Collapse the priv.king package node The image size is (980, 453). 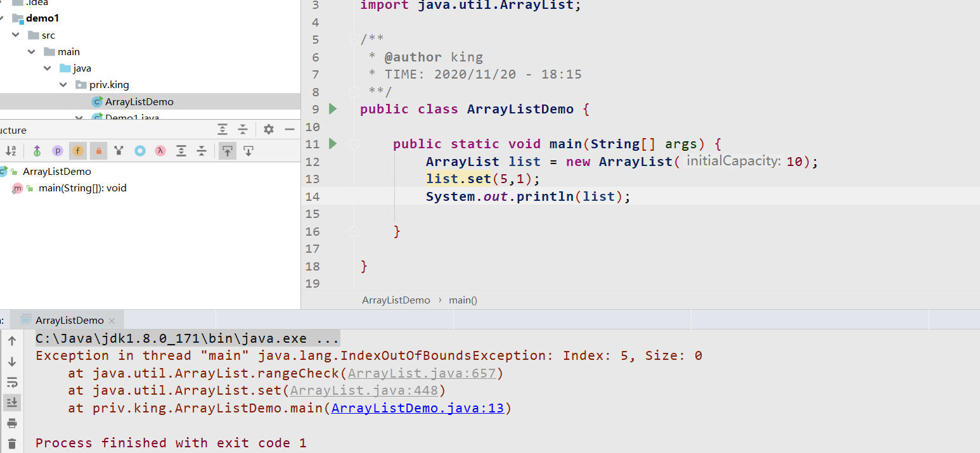(63, 85)
